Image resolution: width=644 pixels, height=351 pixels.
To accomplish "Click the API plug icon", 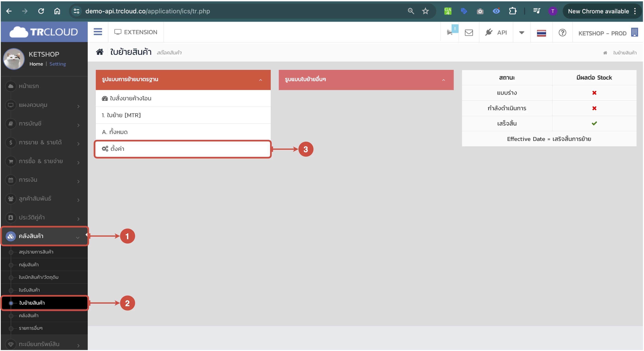I will pos(489,32).
